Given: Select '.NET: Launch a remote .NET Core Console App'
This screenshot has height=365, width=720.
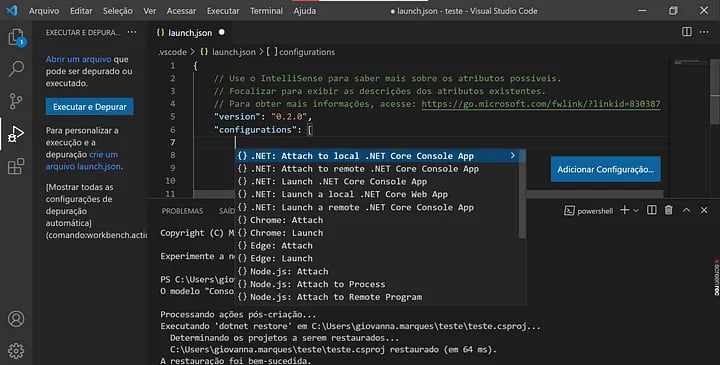Looking at the screenshot, I should point(377,207).
